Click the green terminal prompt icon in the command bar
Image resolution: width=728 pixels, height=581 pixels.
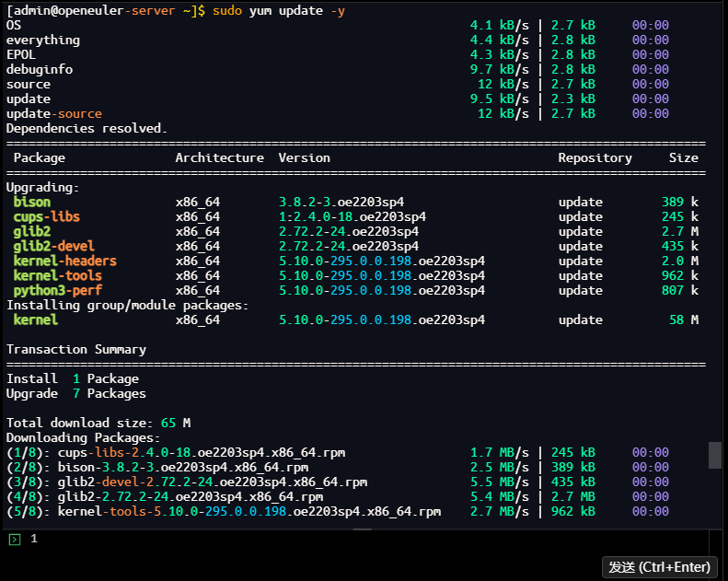point(14,540)
